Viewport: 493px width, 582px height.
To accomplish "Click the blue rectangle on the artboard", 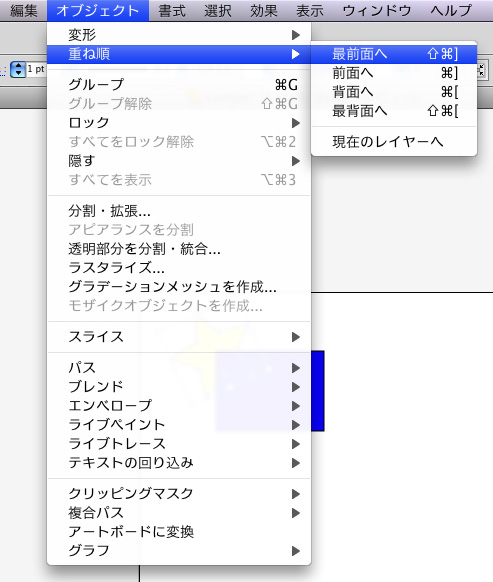I will (x=317, y=391).
